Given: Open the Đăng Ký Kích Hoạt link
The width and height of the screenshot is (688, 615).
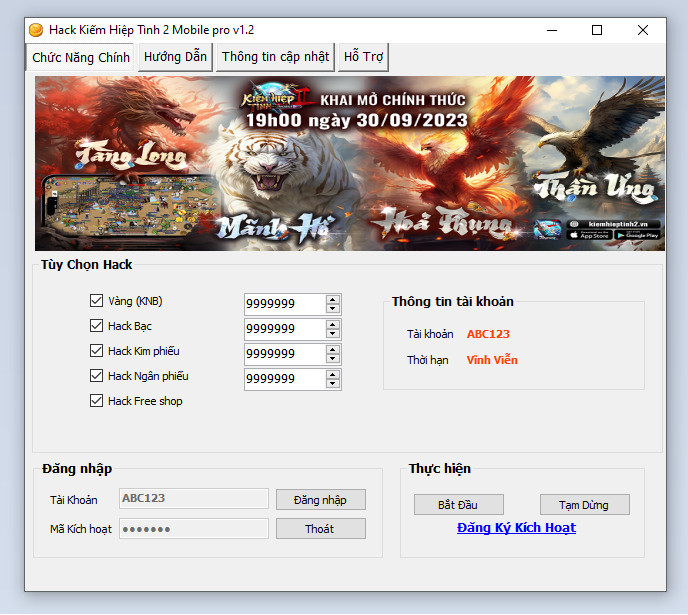Looking at the screenshot, I should 516,528.
